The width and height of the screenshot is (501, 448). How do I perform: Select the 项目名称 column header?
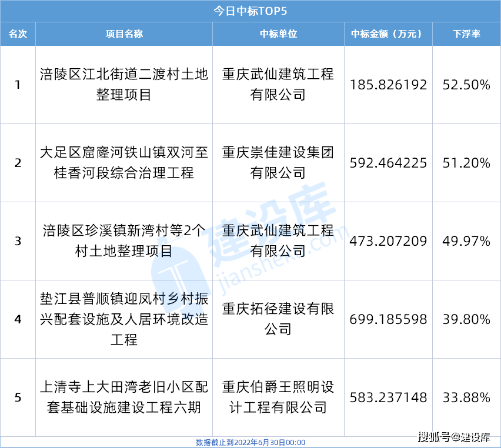tap(124, 34)
